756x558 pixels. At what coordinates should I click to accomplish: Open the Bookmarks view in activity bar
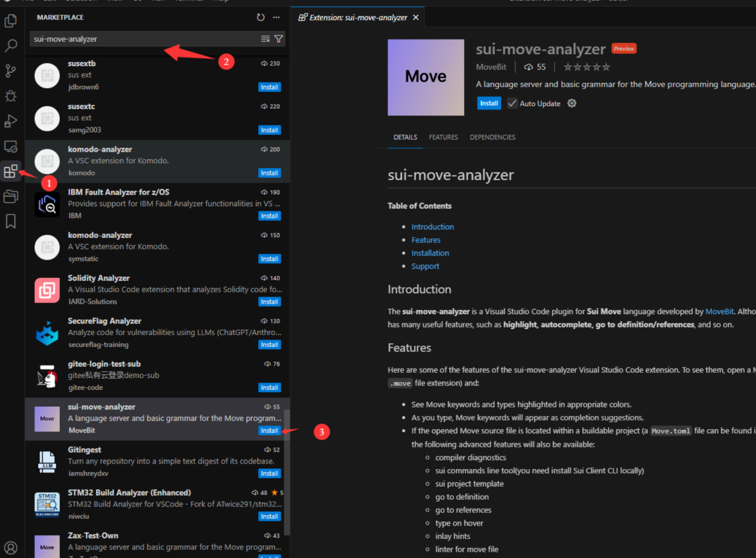pos(11,222)
